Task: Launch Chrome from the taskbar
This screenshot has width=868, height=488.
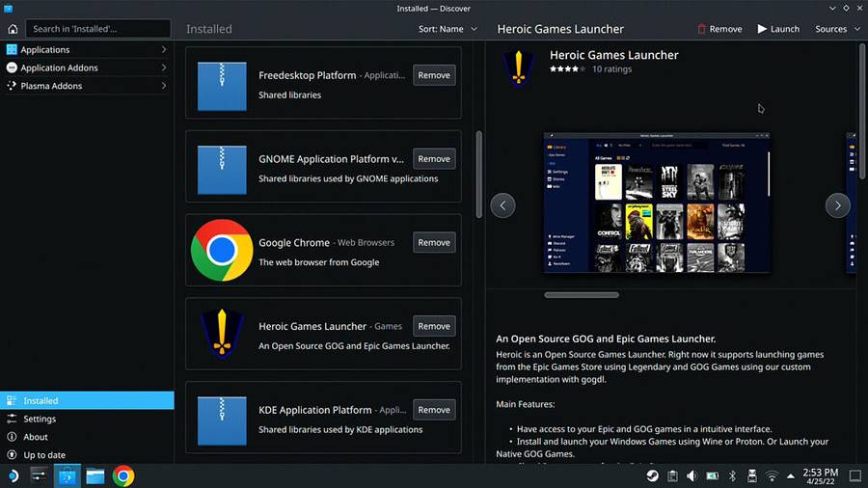Action: (122, 475)
